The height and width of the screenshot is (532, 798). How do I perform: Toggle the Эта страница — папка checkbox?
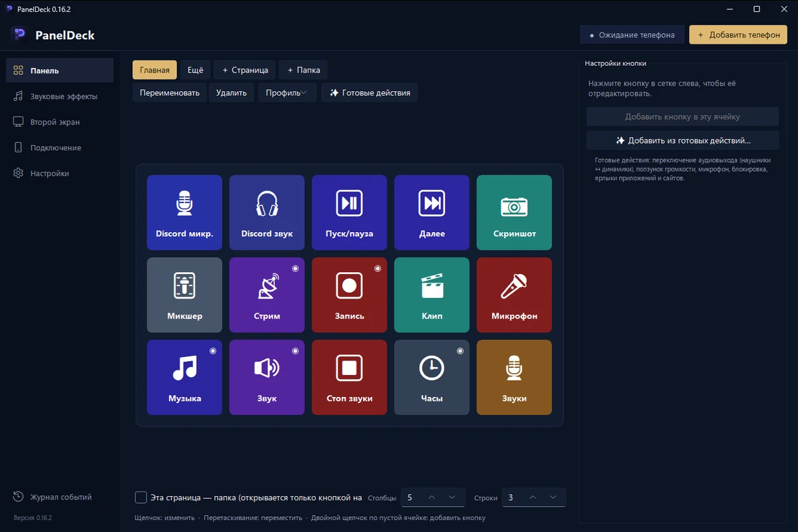point(141,497)
